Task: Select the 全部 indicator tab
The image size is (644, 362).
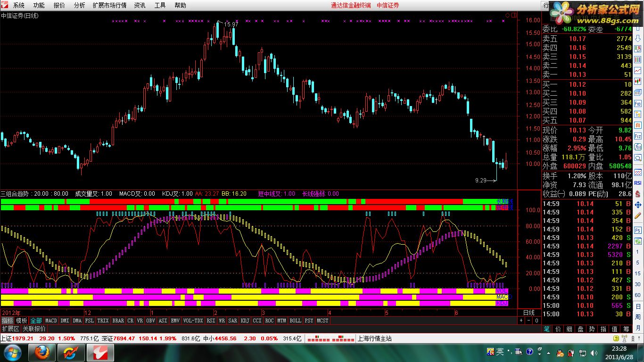Action: (x=36, y=321)
